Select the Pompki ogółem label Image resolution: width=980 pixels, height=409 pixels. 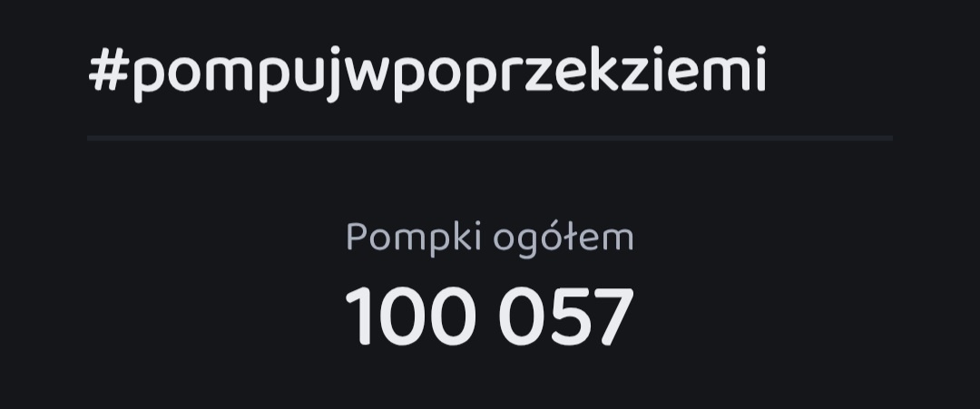[x=489, y=238]
